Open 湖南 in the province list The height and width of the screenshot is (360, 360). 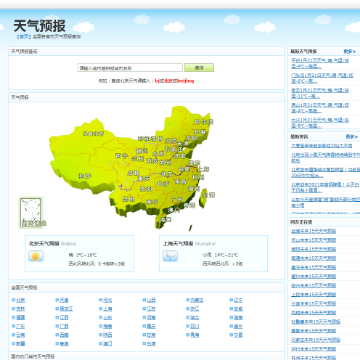238,318
